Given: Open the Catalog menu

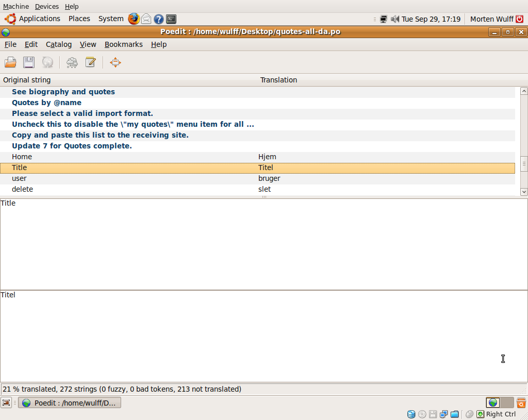Looking at the screenshot, I should tap(59, 44).
